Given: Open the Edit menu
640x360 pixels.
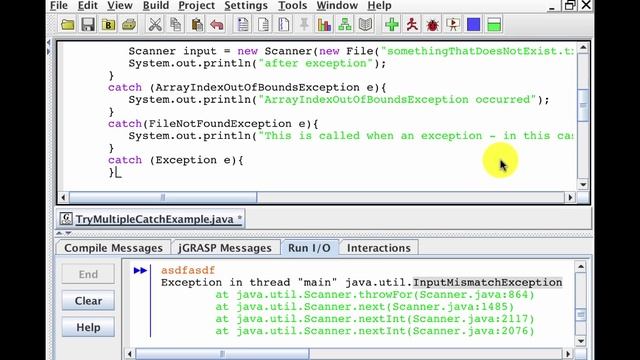Looking at the screenshot, I should coord(87,6).
